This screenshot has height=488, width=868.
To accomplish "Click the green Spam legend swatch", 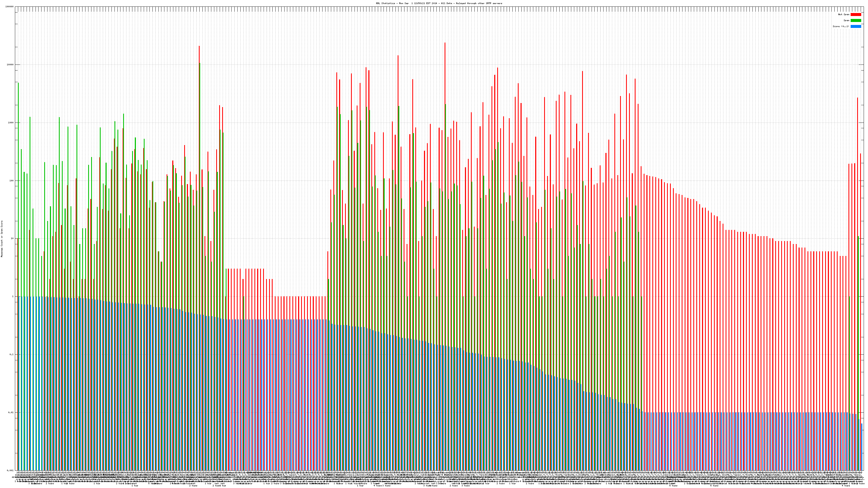I will point(856,21).
